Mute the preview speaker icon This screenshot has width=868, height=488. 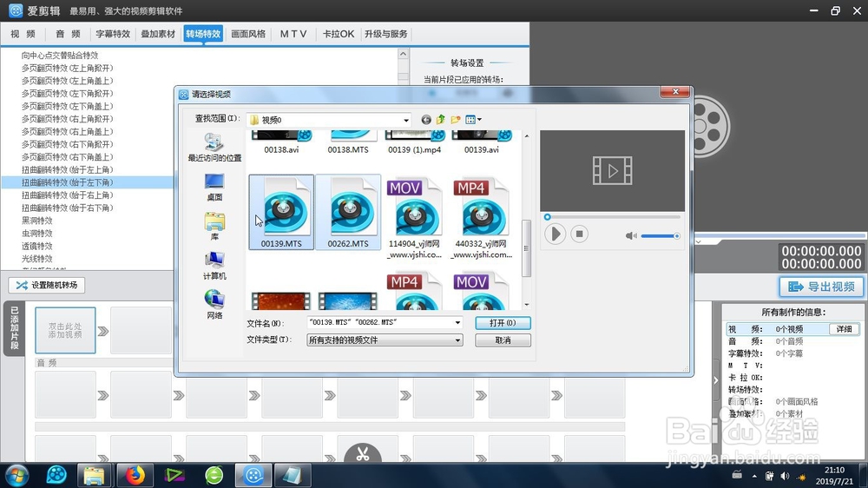click(x=630, y=236)
